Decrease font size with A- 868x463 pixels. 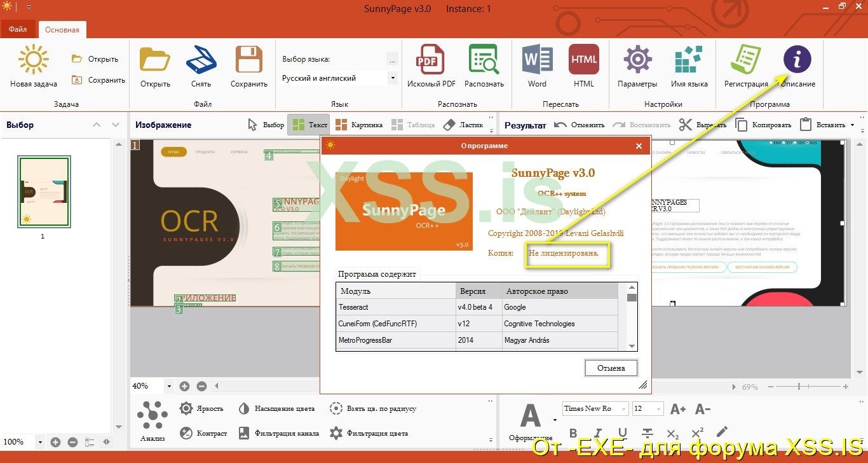(702, 409)
